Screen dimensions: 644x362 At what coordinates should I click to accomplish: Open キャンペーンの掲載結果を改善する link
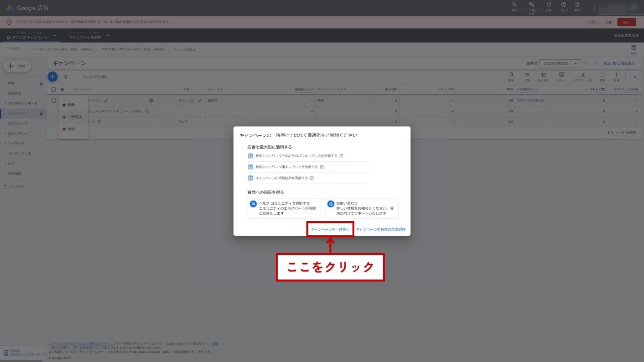click(x=282, y=178)
